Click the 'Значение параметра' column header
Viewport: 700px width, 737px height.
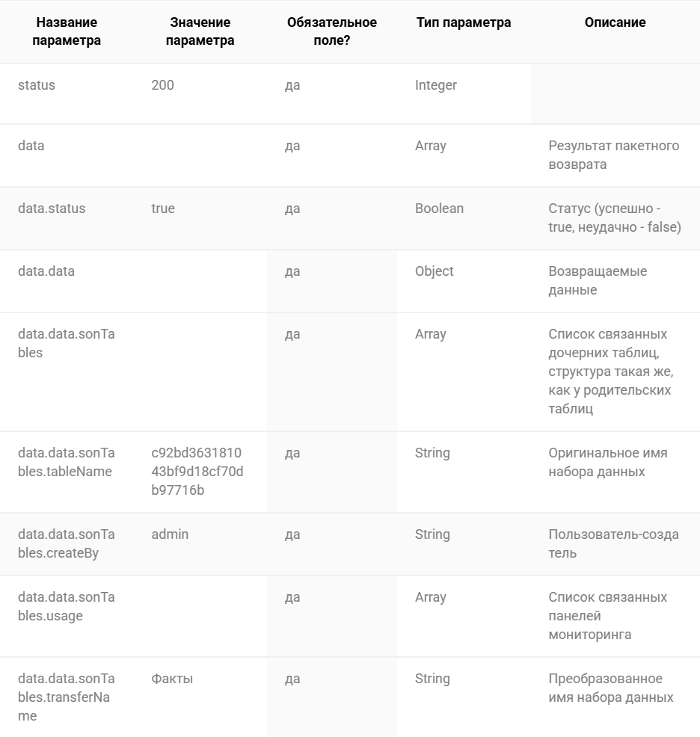200,31
